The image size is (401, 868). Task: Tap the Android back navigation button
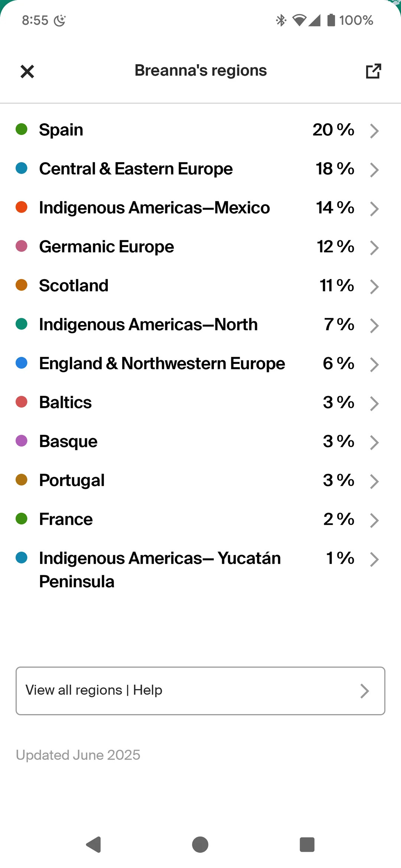pyautogui.click(x=94, y=845)
